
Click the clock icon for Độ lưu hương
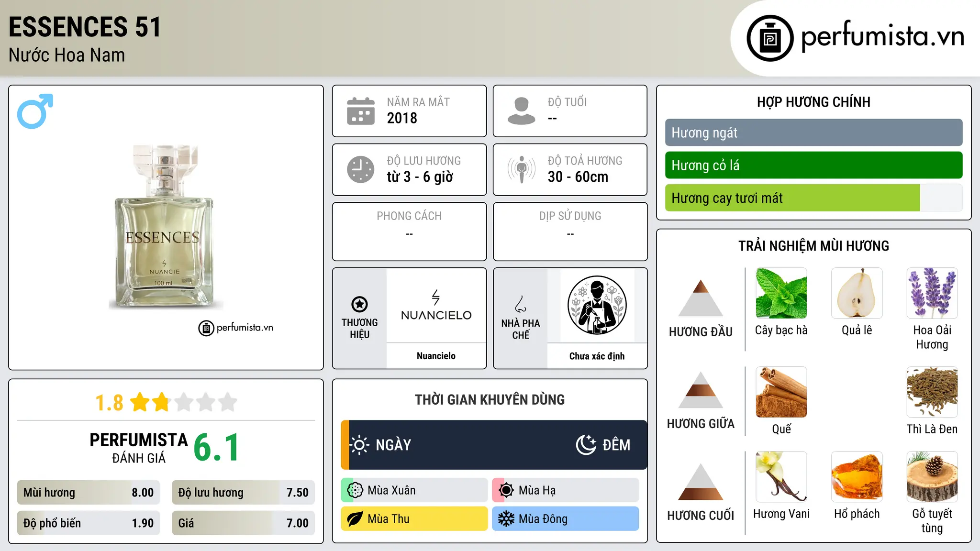[x=361, y=169]
